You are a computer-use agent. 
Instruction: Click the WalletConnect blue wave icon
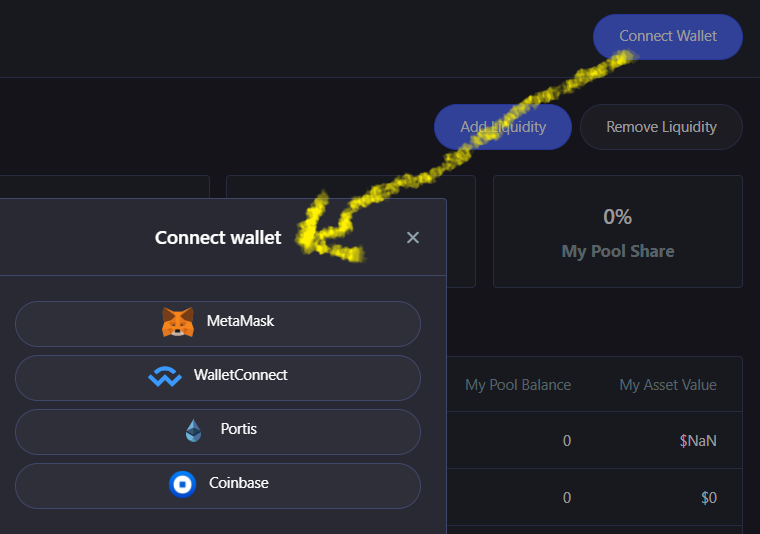[165, 376]
